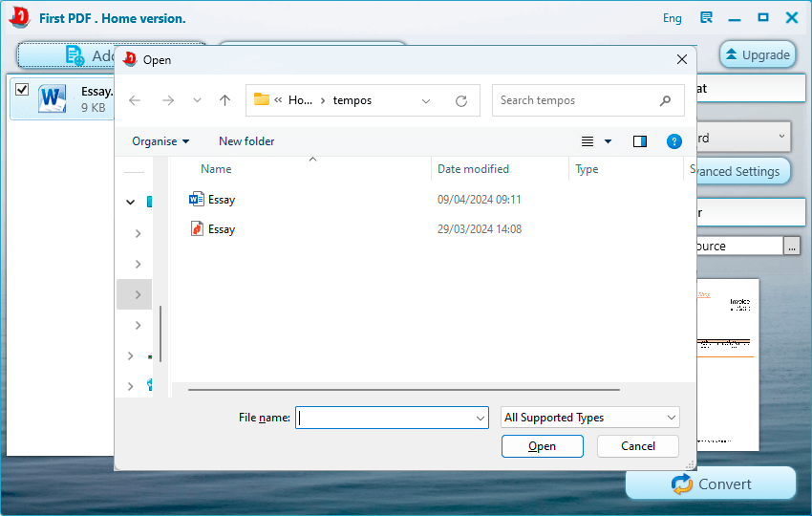
Task: Sort files by Date modified column
Action: [x=473, y=169]
